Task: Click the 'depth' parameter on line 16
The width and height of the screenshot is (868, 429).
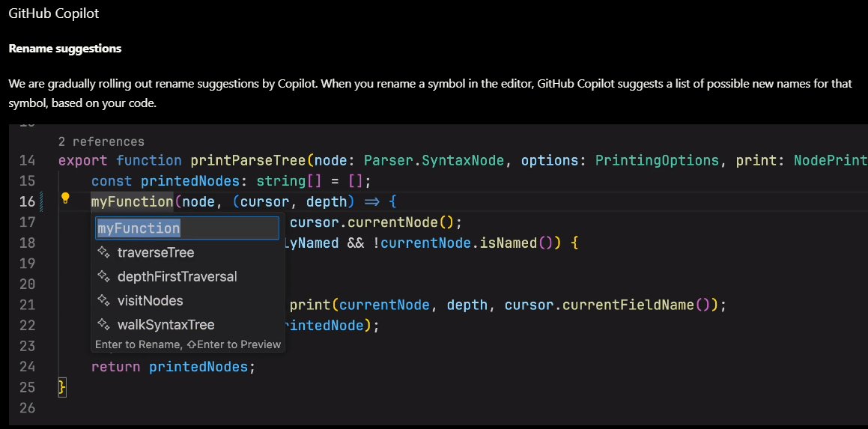Action: coord(327,201)
